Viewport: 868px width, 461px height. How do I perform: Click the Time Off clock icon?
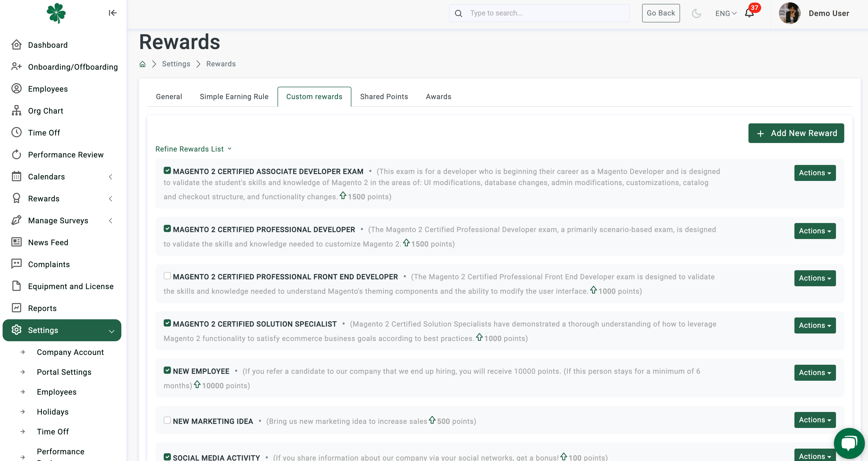tap(17, 132)
